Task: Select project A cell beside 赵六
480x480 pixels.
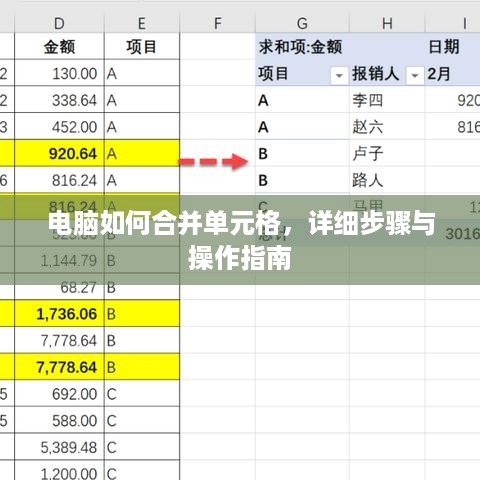Action: click(302, 127)
